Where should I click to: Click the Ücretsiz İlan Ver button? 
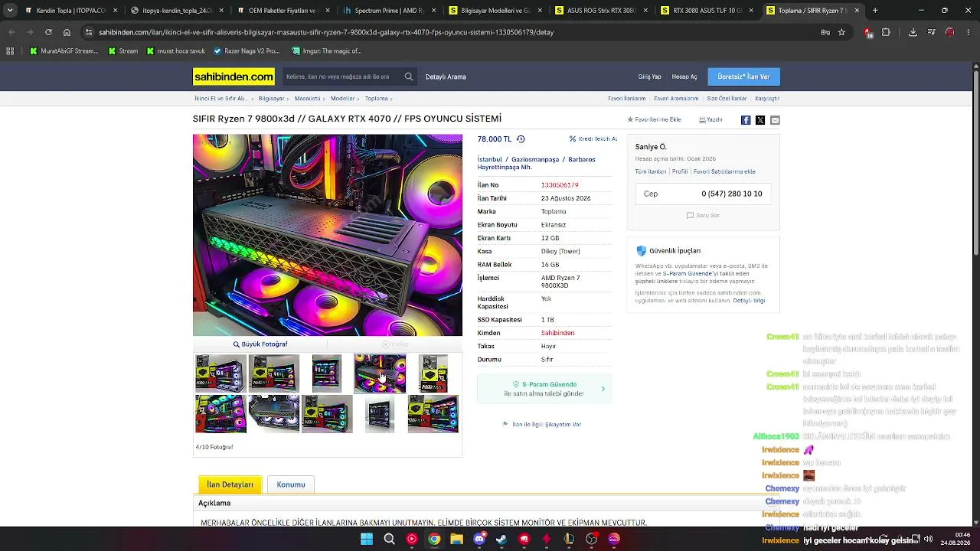pyautogui.click(x=743, y=77)
